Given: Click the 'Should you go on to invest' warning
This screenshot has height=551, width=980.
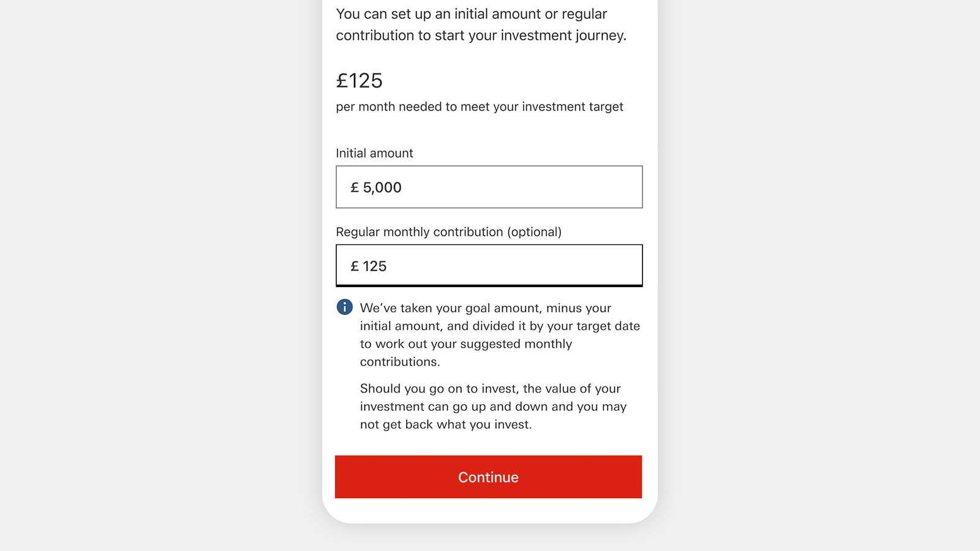Looking at the screenshot, I should 493,407.
